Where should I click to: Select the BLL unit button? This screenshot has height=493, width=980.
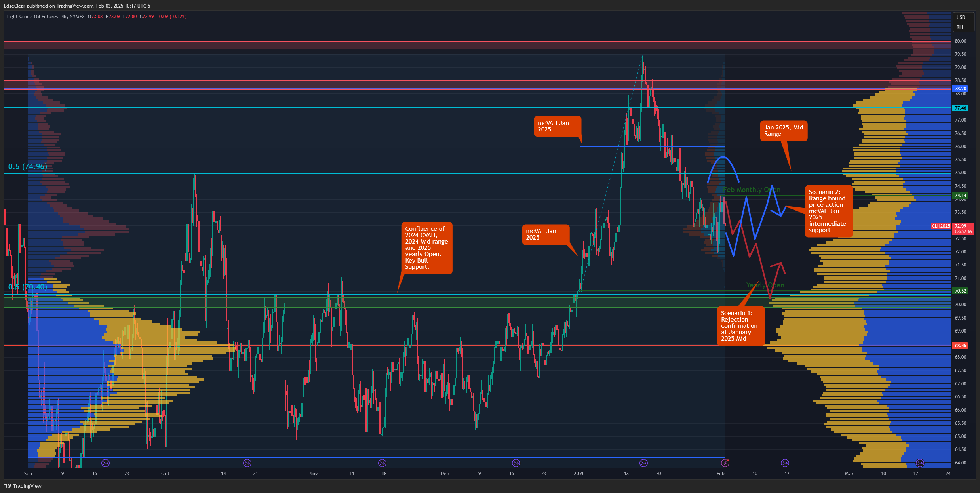[x=960, y=27]
